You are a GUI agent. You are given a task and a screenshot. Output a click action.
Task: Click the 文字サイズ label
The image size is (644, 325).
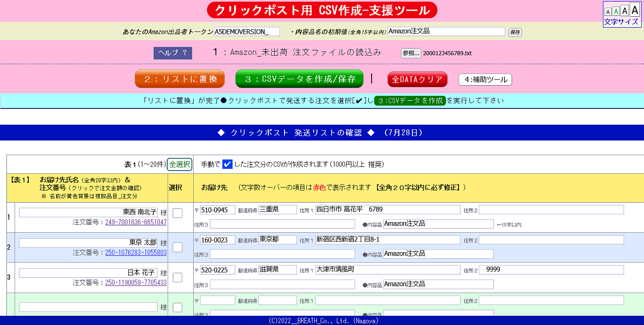[x=621, y=22]
